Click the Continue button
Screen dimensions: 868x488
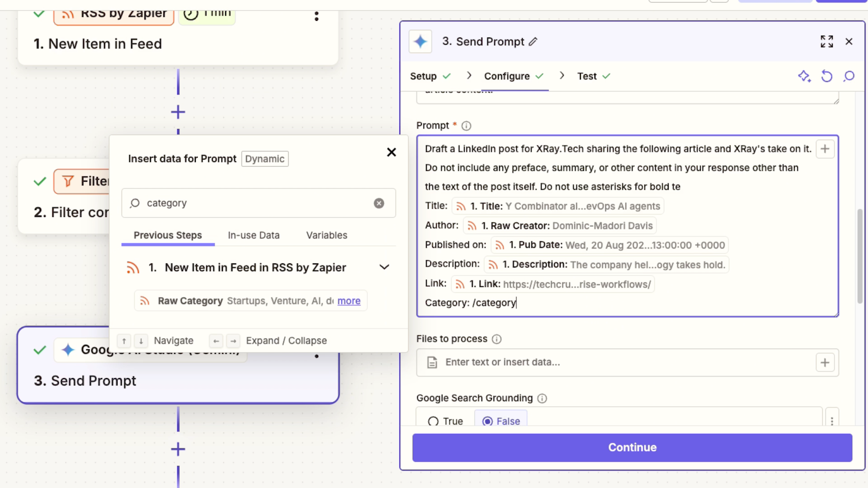click(x=632, y=447)
